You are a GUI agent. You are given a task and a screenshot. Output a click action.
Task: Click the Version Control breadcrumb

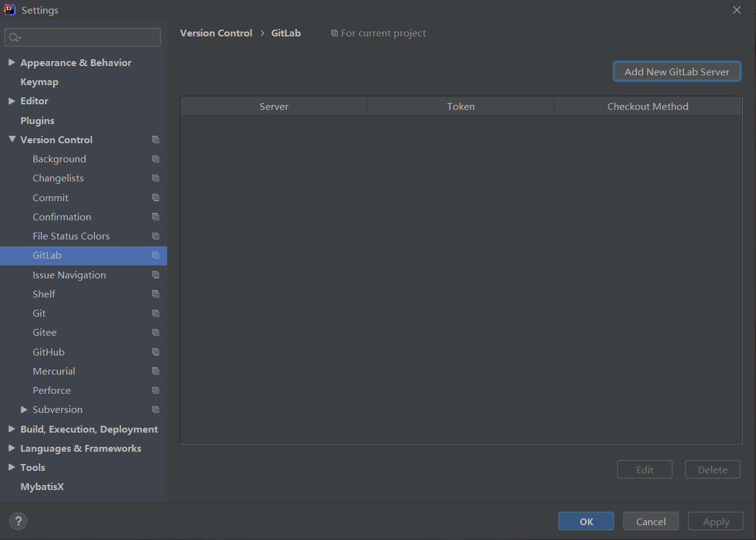coord(216,33)
